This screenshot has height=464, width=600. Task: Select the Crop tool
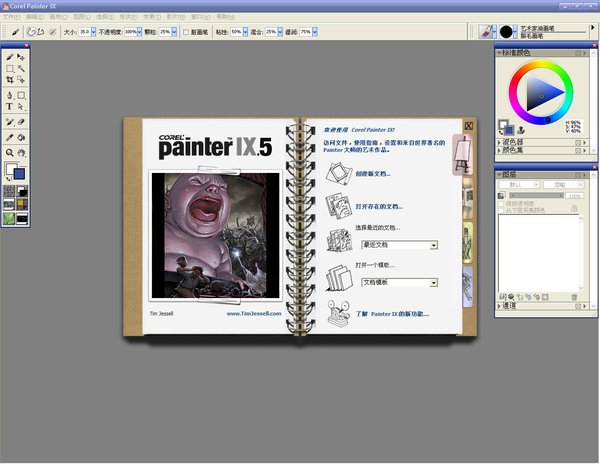click(x=10, y=80)
